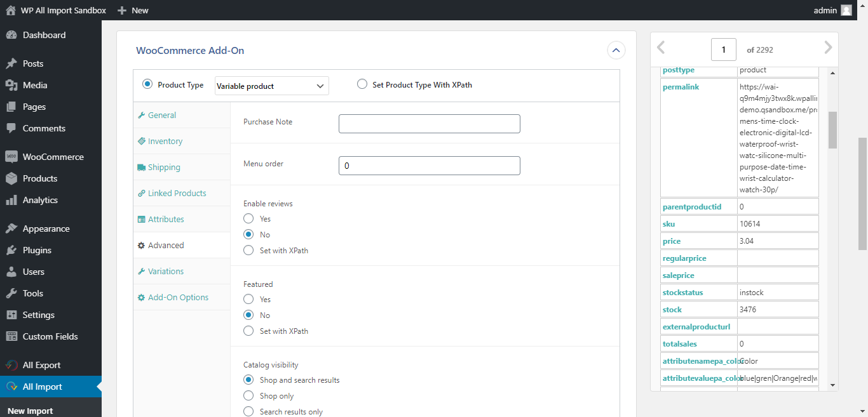Set Featured to Yes
The width and height of the screenshot is (868, 417).
pyautogui.click(x=248, y=300)
